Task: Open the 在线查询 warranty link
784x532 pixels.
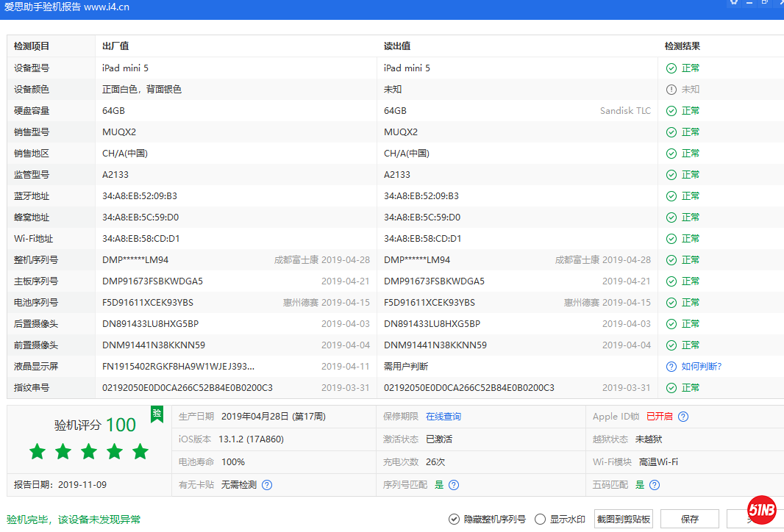Action: [x=443, y=417]
